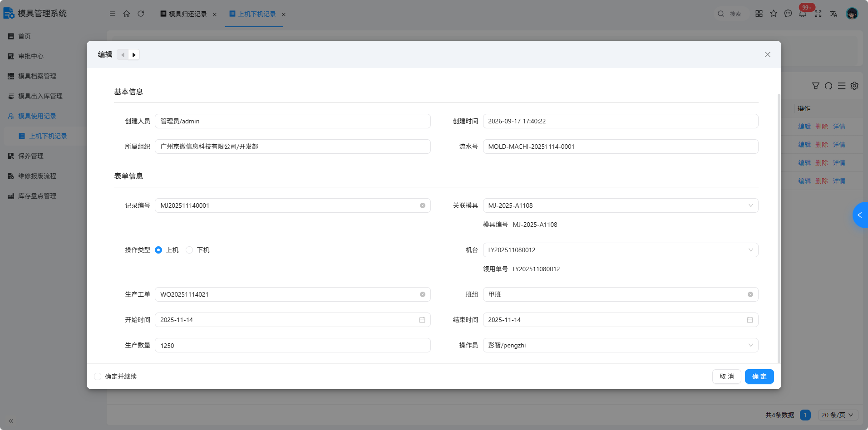Select the 下机 radio option
Image resolution: width=868 pixels, height=430 pixels.
coord(189,250)
